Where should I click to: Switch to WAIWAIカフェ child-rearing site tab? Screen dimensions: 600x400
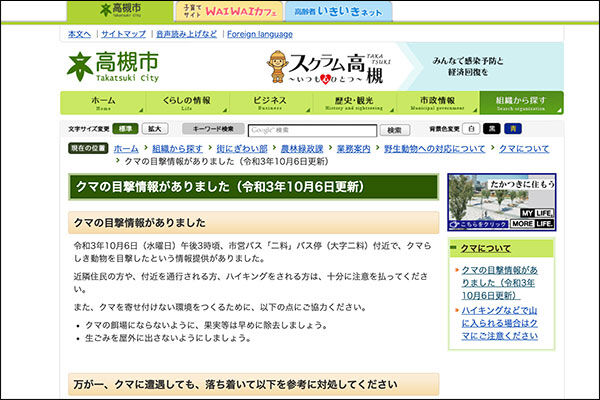coord(229,11)
